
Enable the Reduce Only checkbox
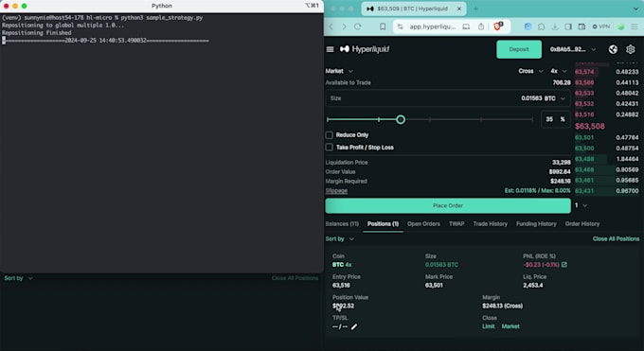329,135
